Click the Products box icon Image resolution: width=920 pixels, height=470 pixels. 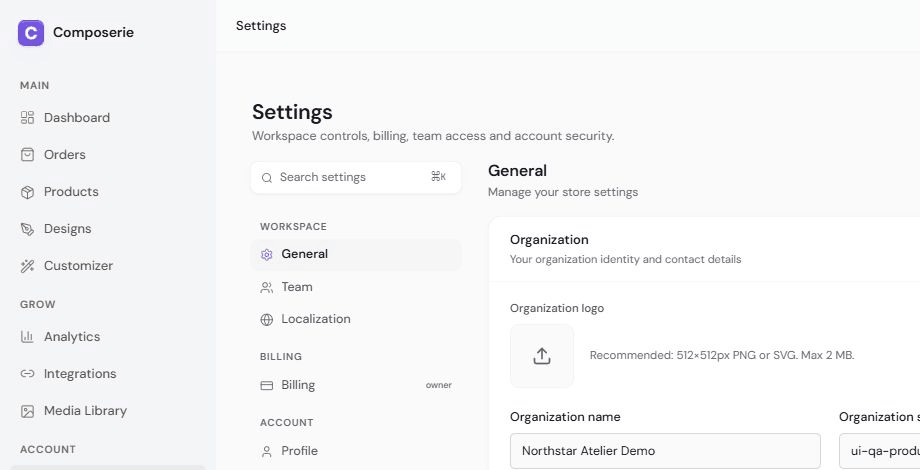coord(28,192)
